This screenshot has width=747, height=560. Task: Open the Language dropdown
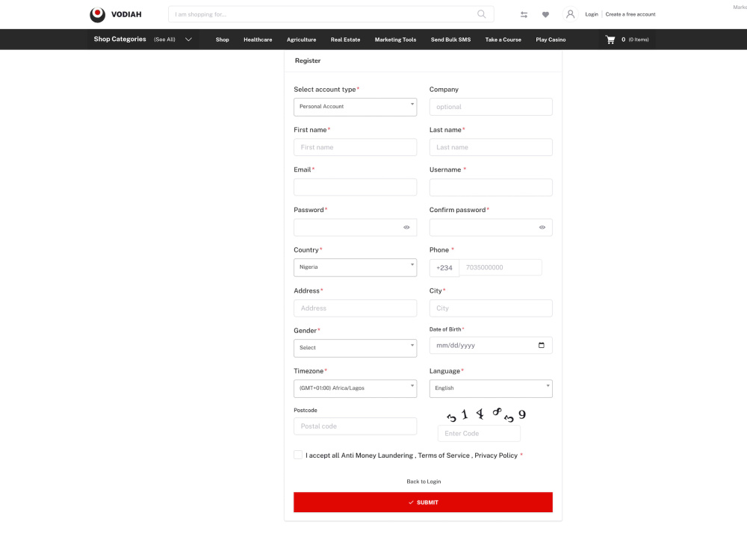tap(491, 388)
